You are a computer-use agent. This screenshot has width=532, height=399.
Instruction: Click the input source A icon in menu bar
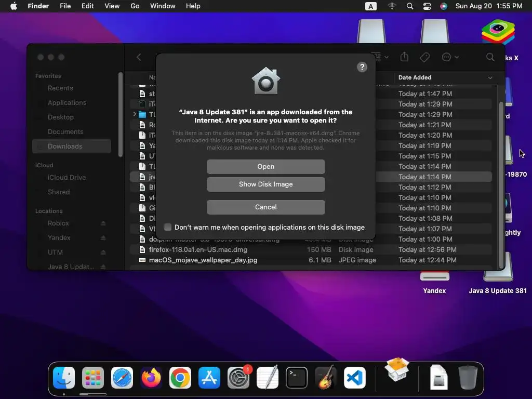coord(371,6)
